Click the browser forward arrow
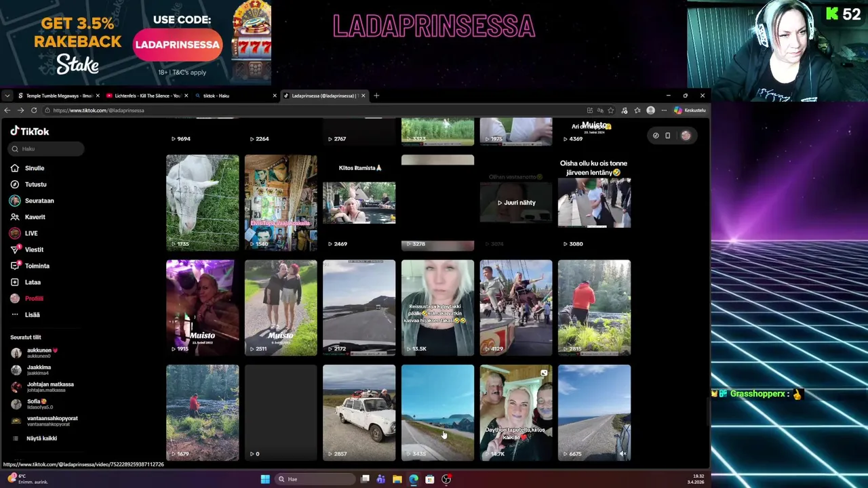Viewport: 868px width, 488px height. (x=21, y=110)
